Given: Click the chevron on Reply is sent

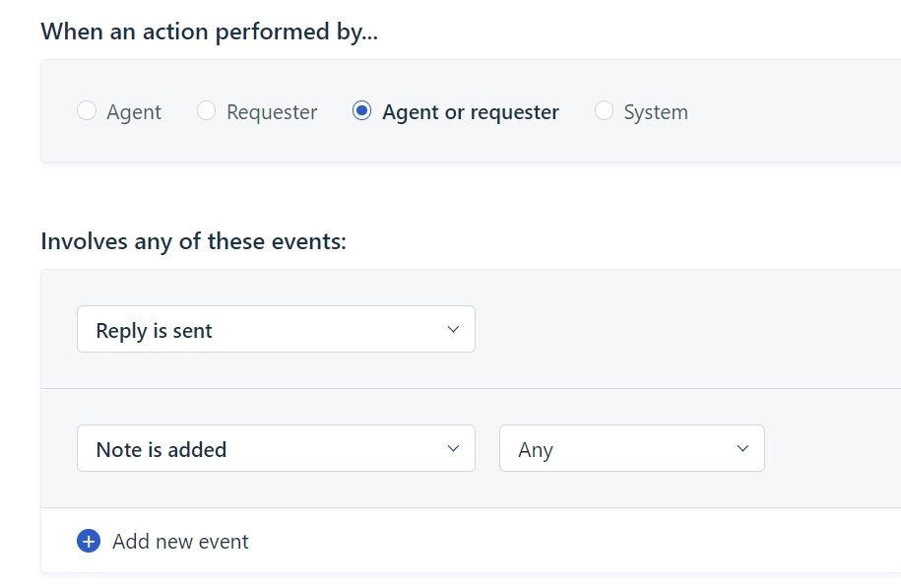Looking at the screenshot, I should coord(453,330).
